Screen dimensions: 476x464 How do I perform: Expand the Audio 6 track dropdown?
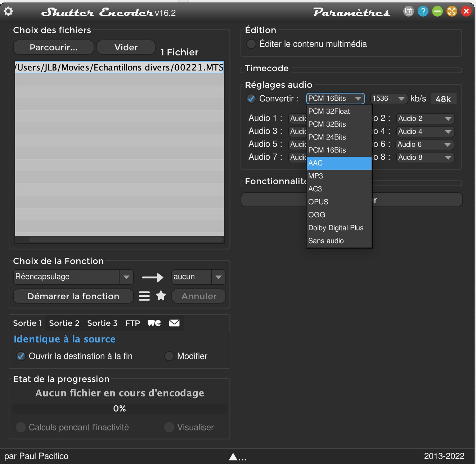425,144
